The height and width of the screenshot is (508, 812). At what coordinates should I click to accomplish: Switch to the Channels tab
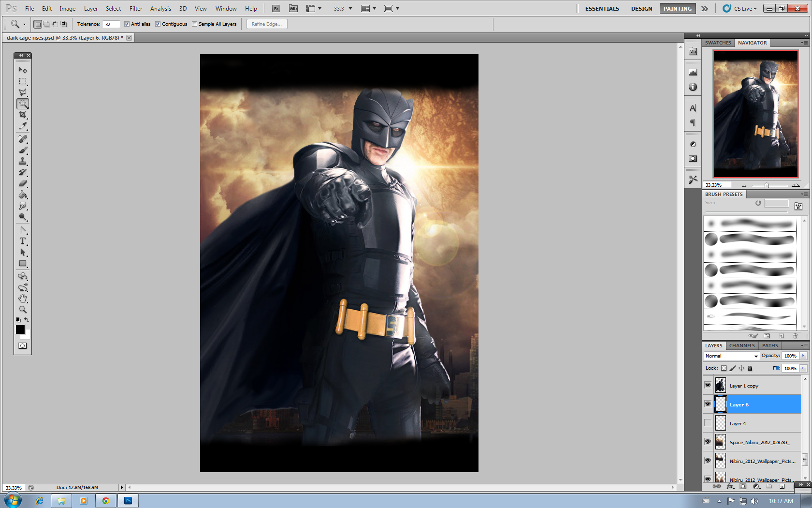[x=742, y=345]
